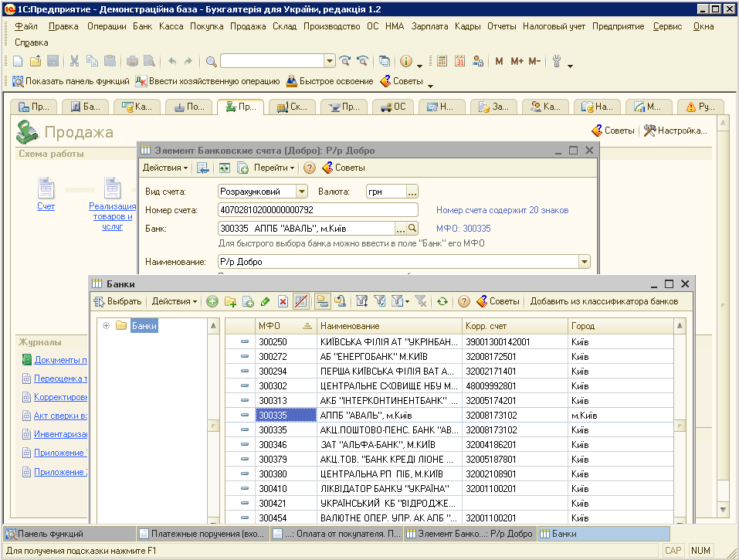Viewport: 739px width, 560px height.
Task: Click Copy element icon in Банки toolbar
Action: (248, 302)
